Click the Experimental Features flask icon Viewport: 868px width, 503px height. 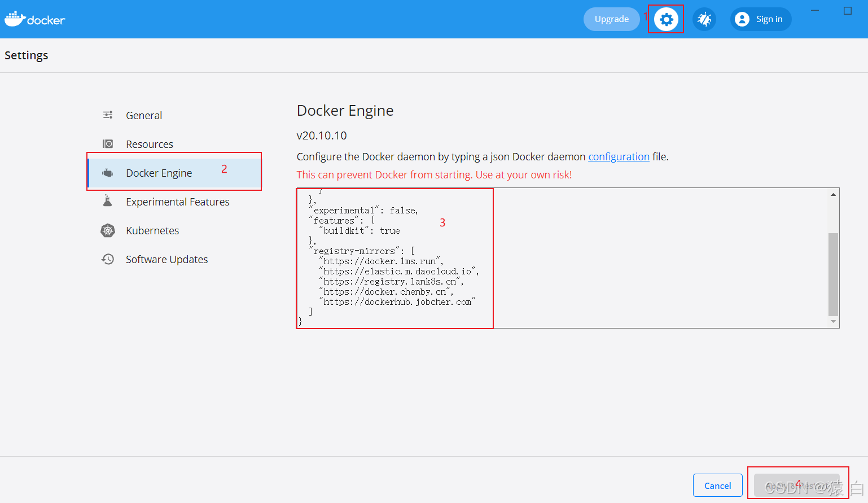tap(108, 201)
